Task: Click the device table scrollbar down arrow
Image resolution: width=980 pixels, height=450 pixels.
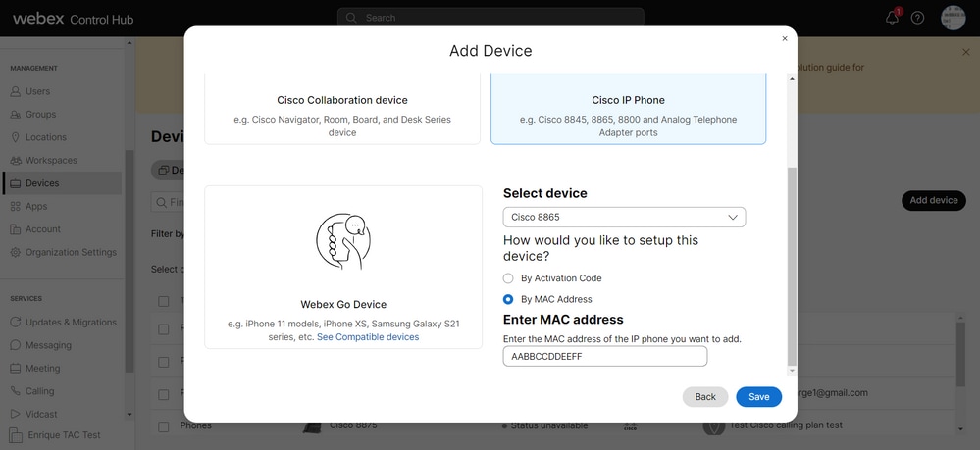Action: point(960,429)
